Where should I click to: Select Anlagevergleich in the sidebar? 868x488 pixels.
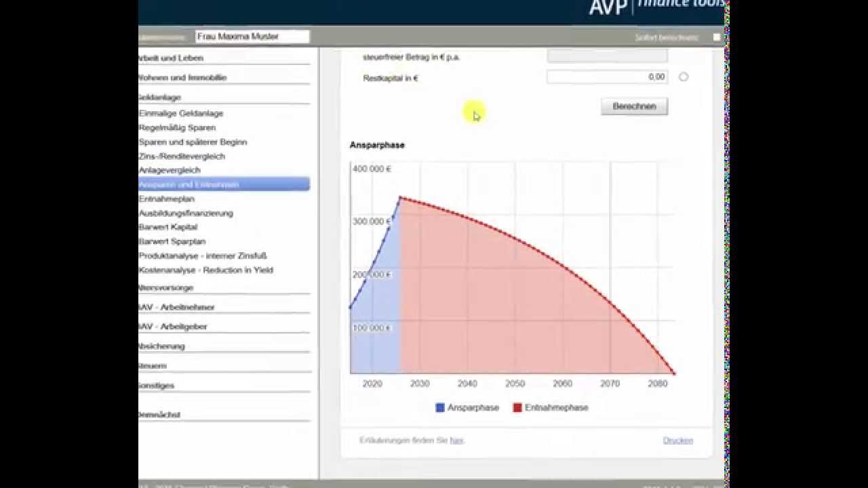click(170, 171)
